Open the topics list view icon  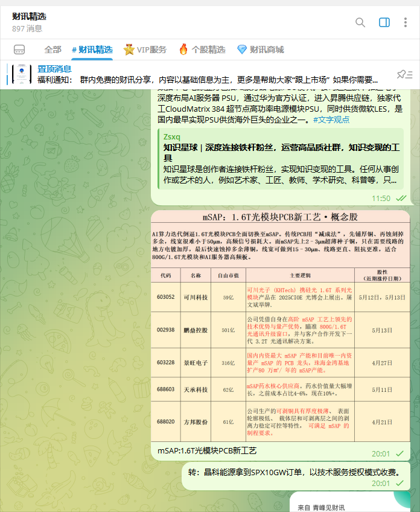[19, 50]
